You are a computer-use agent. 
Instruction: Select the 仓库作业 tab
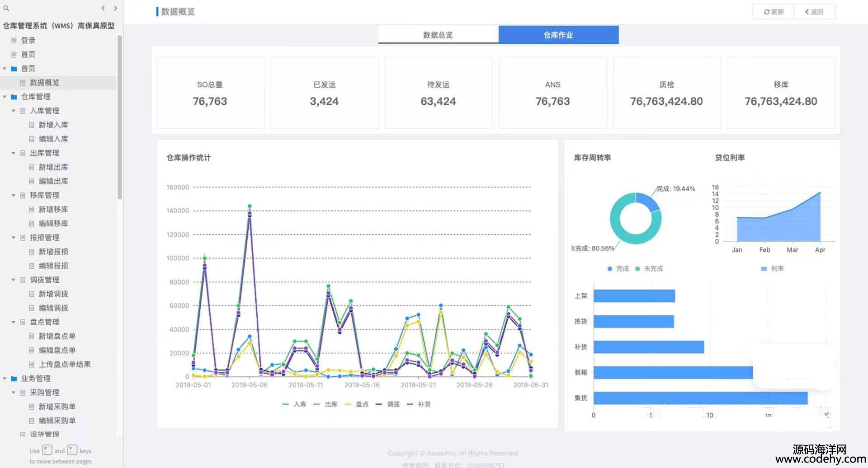[x=558, y=35]
